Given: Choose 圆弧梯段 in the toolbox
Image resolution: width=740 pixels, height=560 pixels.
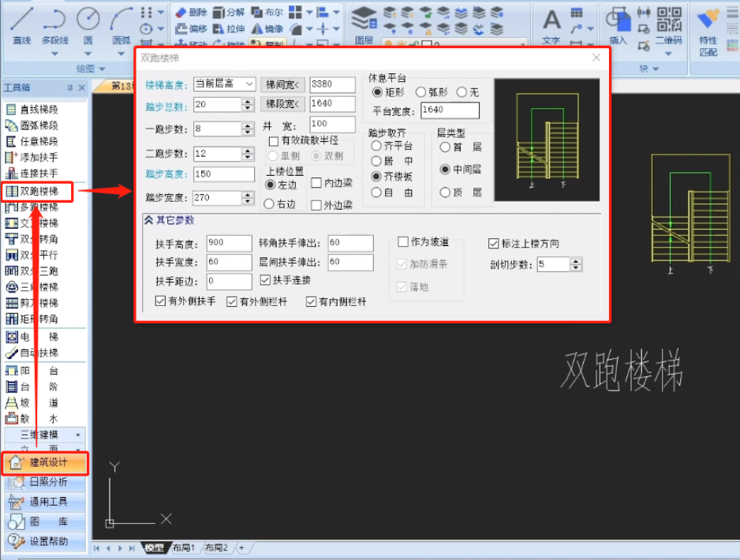Looking at the screenshot, I should tap(32, 125).
